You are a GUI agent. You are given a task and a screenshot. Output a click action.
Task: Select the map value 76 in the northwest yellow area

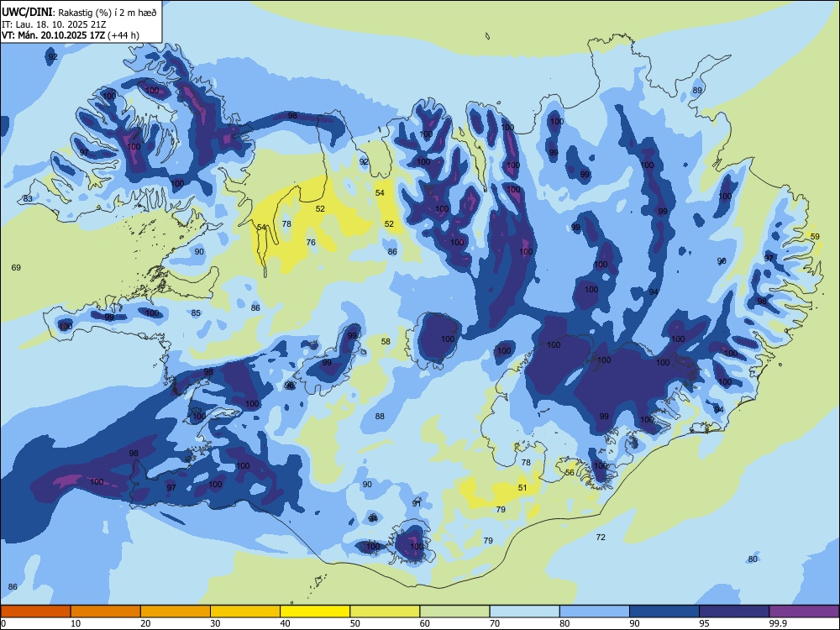[x=311, y=242]
